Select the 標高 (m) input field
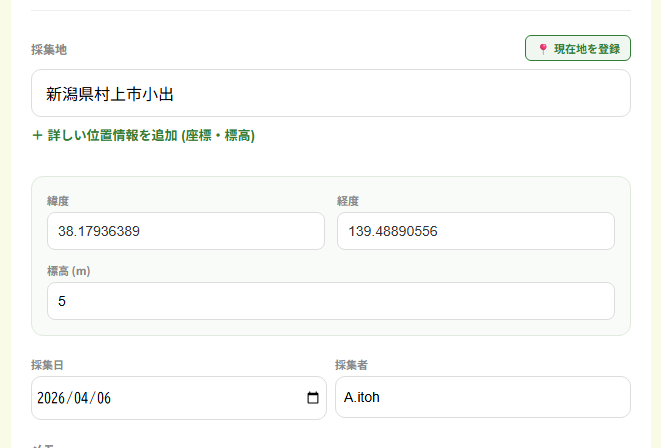Image resolution: width=661 pixels, height=448 pixels. 330,301
